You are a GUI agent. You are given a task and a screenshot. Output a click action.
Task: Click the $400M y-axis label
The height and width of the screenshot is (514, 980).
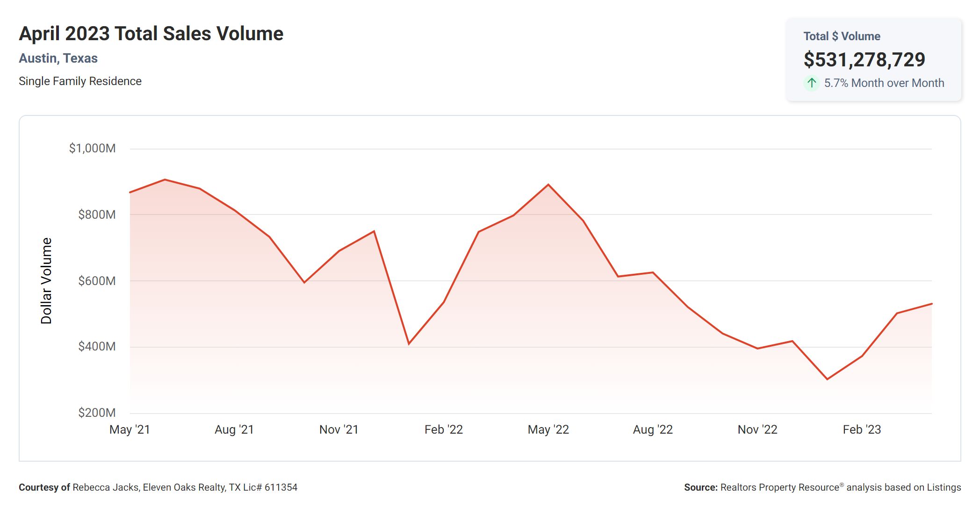click(x=97, y=346)
